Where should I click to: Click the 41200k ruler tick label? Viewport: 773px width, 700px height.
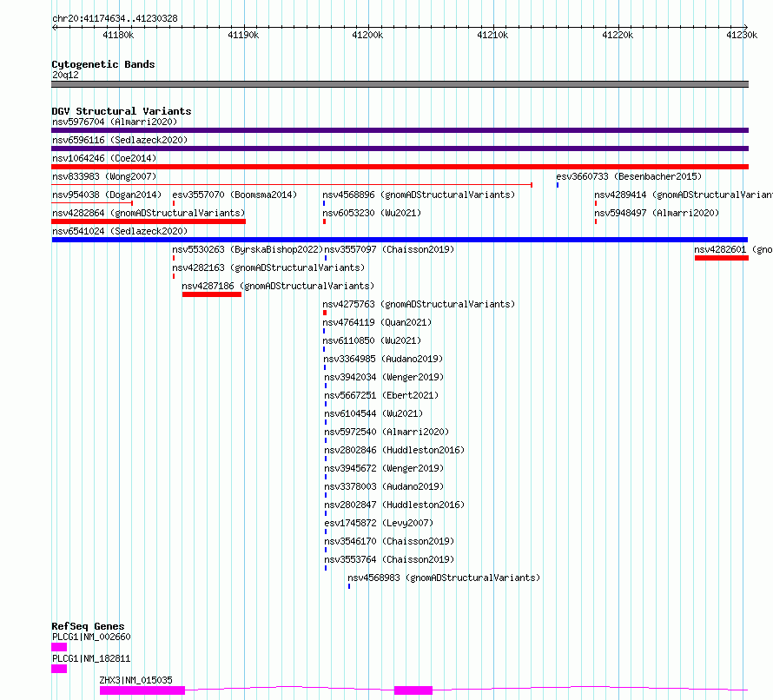[x=367, y=35]
